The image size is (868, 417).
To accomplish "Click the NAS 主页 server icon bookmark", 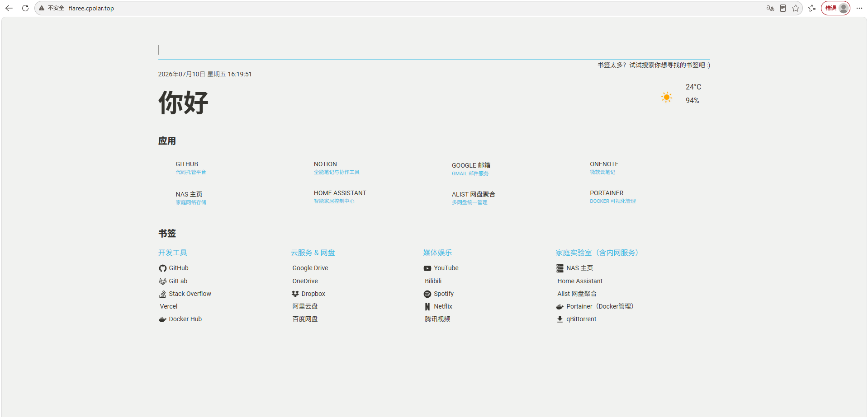I will click(560, 268).
